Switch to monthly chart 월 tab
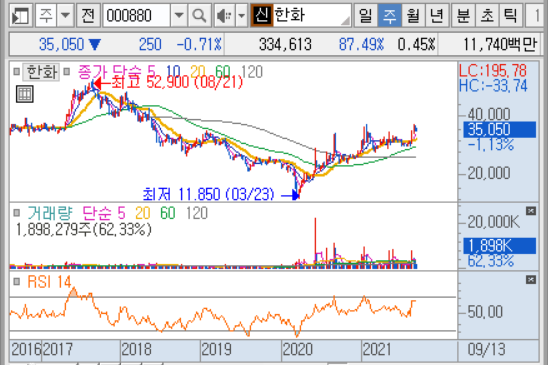The height and width of the screenshot is (365, 548). coord(413,16)
